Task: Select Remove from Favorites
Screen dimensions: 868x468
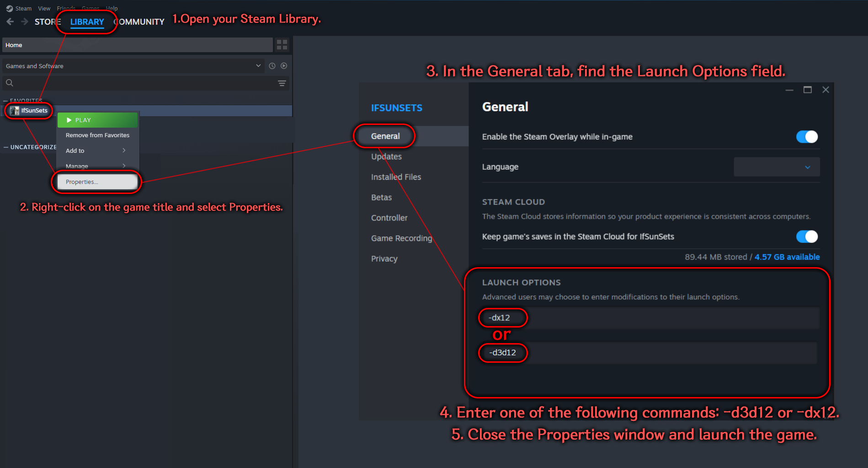Action: point(97,135)
